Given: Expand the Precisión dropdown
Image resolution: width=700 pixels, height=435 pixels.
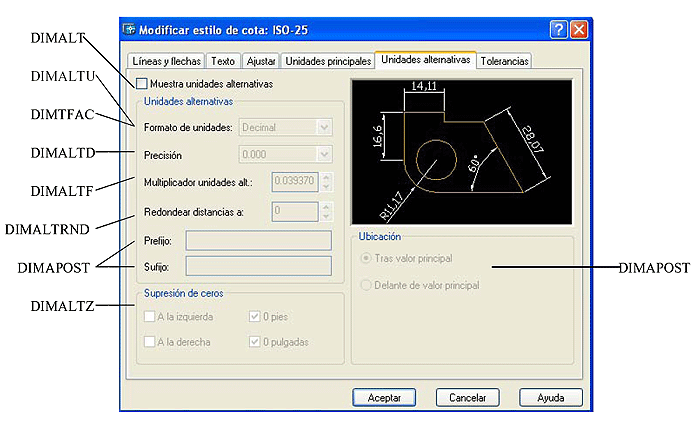Looking at the screenshot, I should (x=286, y=155).
